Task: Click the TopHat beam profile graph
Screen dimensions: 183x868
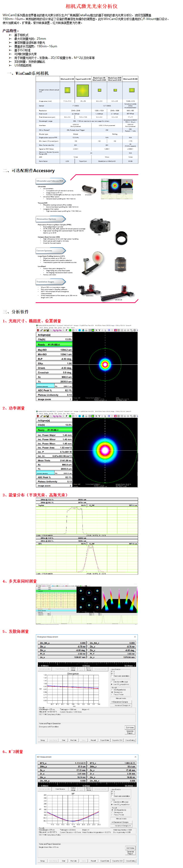Action: 87,520
